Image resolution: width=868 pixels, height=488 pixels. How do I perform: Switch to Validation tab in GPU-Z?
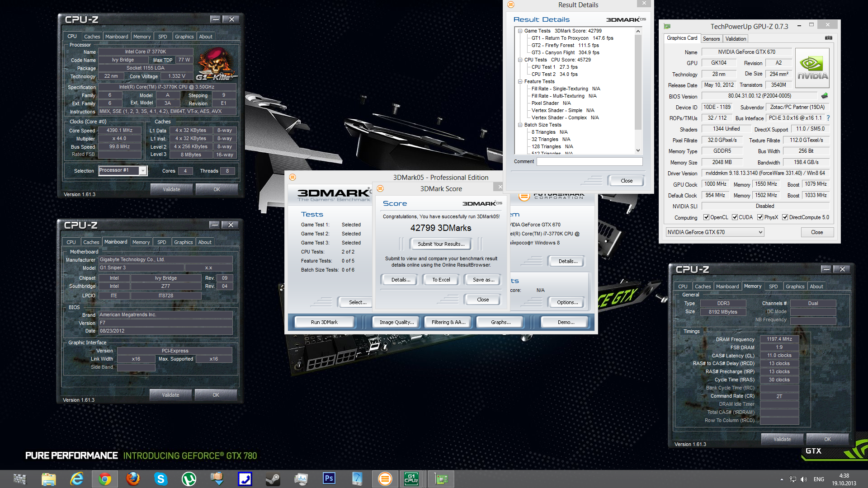[736, 39]
